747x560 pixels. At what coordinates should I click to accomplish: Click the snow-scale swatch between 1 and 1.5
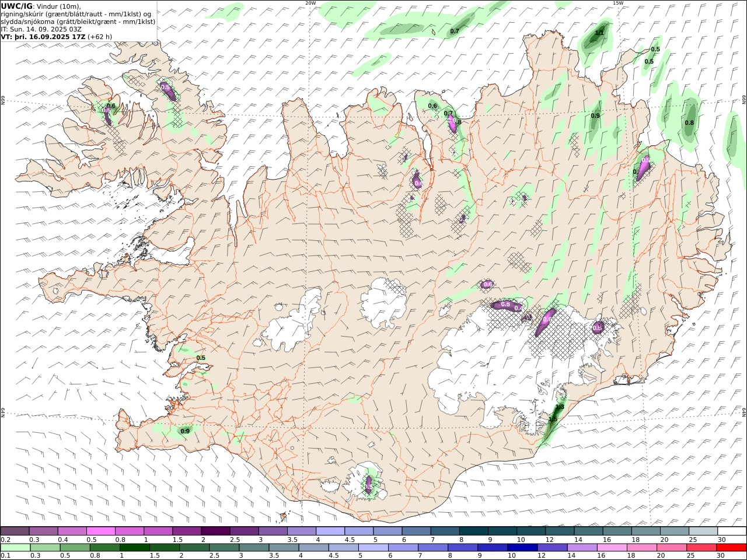158,531
